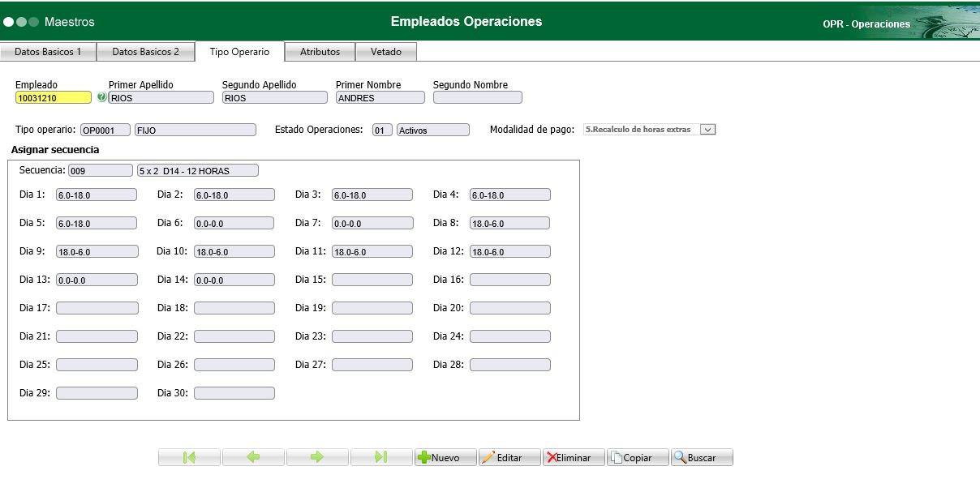Switch to the Datos Basicos 2 tab

pyautogui.click(x=146, y=51)
